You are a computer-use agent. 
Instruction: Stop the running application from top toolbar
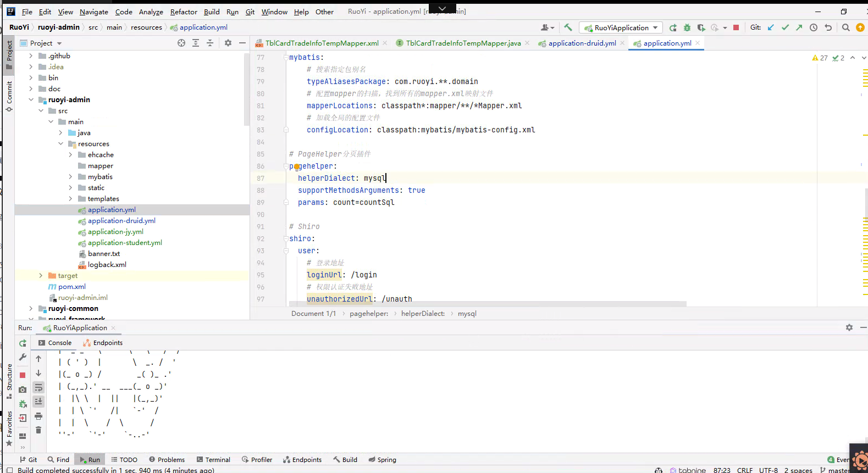[736, 27]
